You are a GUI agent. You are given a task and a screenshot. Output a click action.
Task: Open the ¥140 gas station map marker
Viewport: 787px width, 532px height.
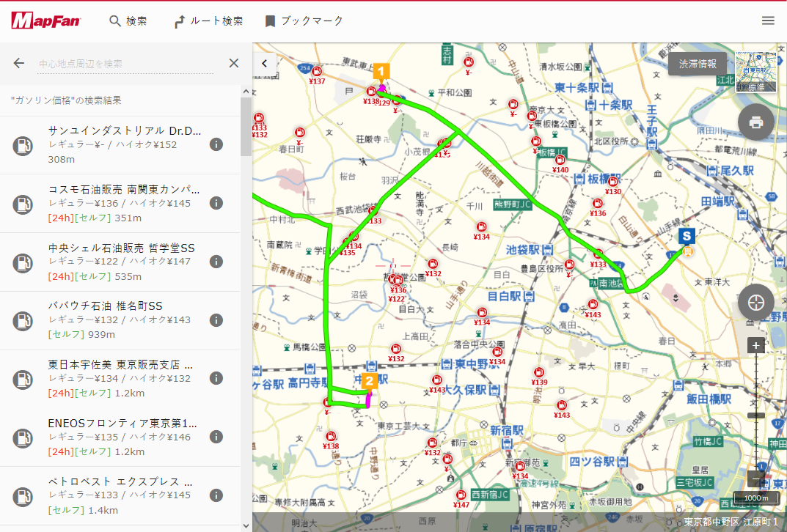(560, 160)
